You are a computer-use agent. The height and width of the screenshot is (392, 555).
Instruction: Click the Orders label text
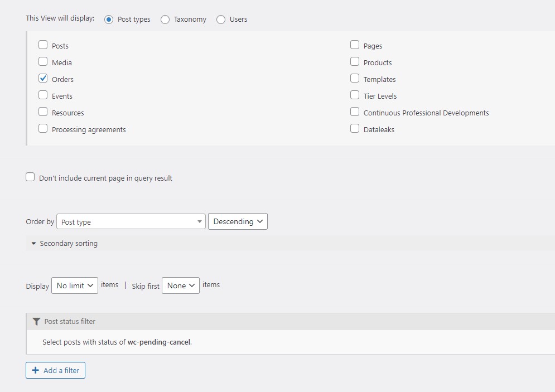[62, 79]
